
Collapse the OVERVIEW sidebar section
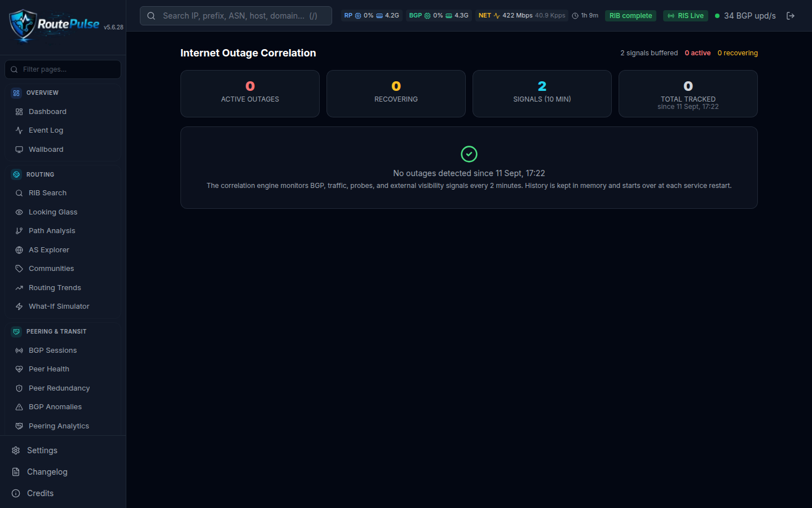pyautogui.click(x=63, y=93)
